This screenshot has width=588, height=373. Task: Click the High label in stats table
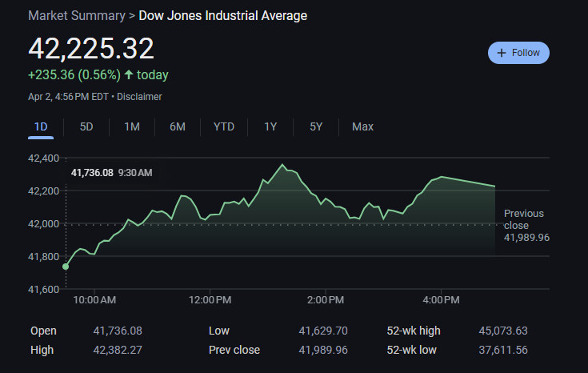pyautogui.click(x=42, y=350)
